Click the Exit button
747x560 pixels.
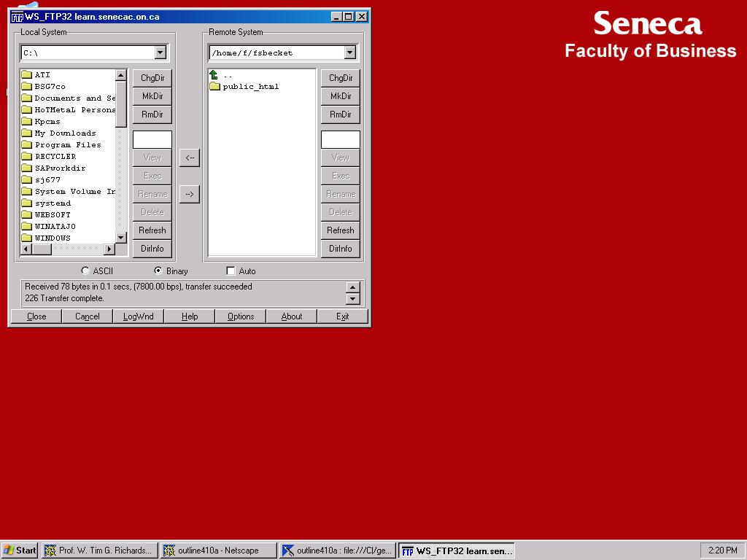tap(343, 316)
